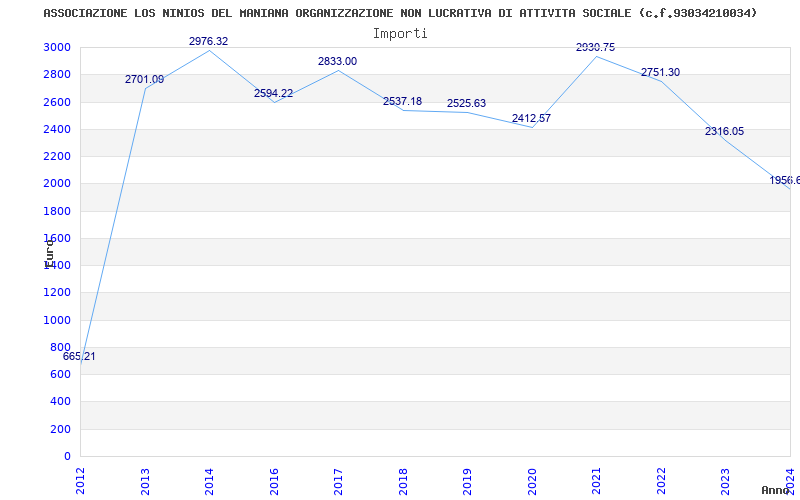Click the 2316.05 data label
This screenshot has width=800, height=500.
[x=724, y=132]
